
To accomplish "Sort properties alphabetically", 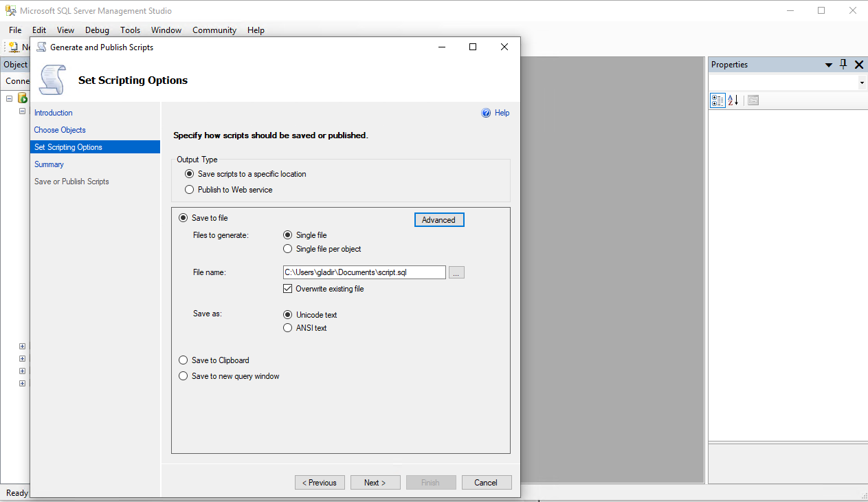I will [x=733, y=100].
